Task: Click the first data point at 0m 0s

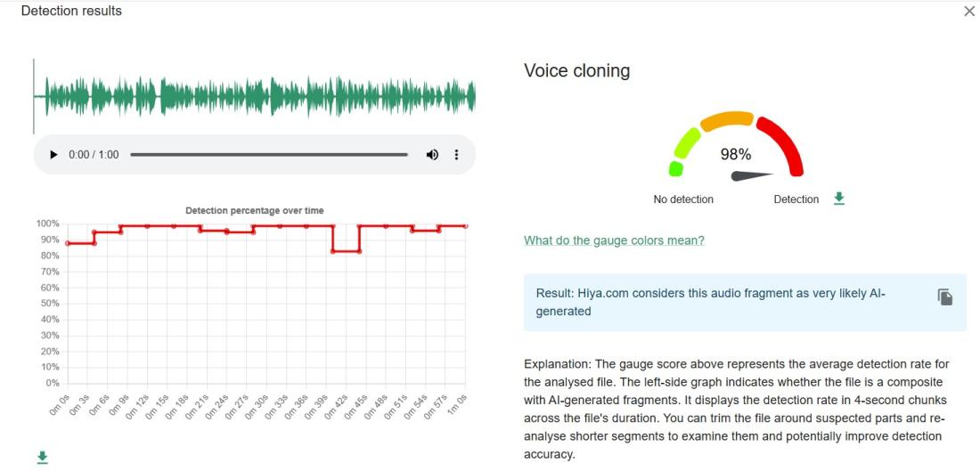Action: point(68,243)
